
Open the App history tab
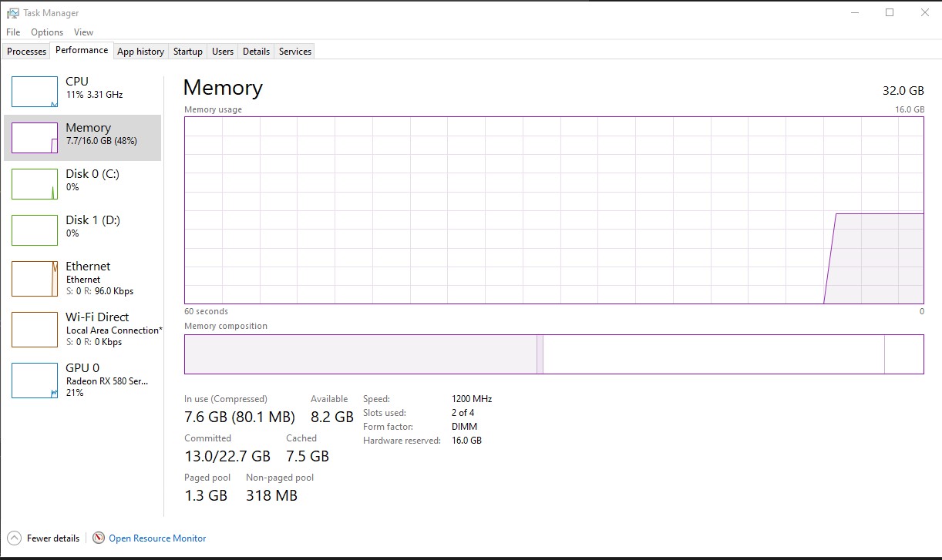click(140, 51)
